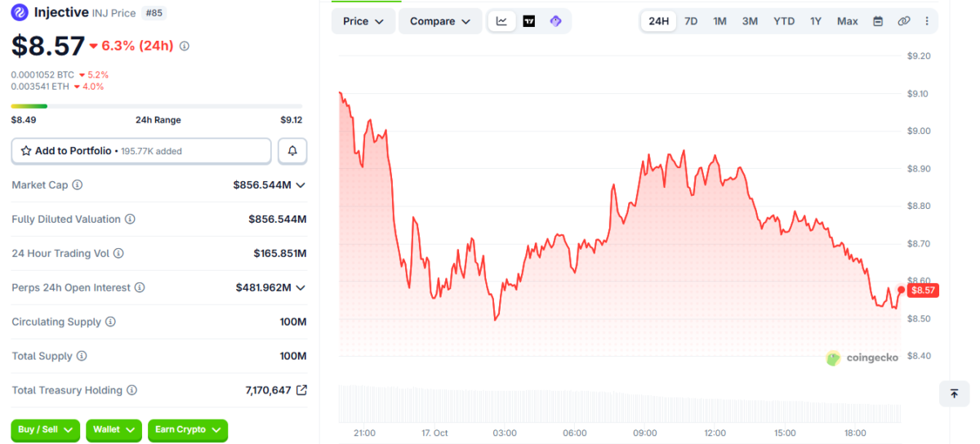Open the Price dropdown
Viewport: 980px width, 444px height.
(x=363, y=21)
